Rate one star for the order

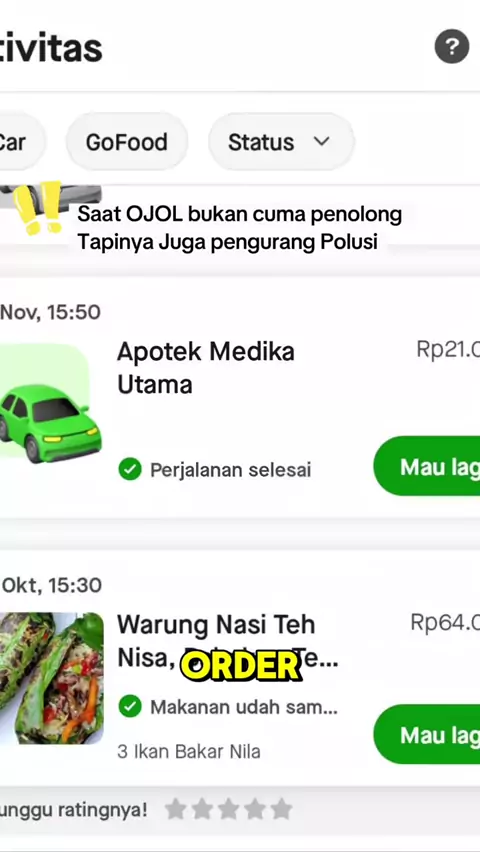175,809
